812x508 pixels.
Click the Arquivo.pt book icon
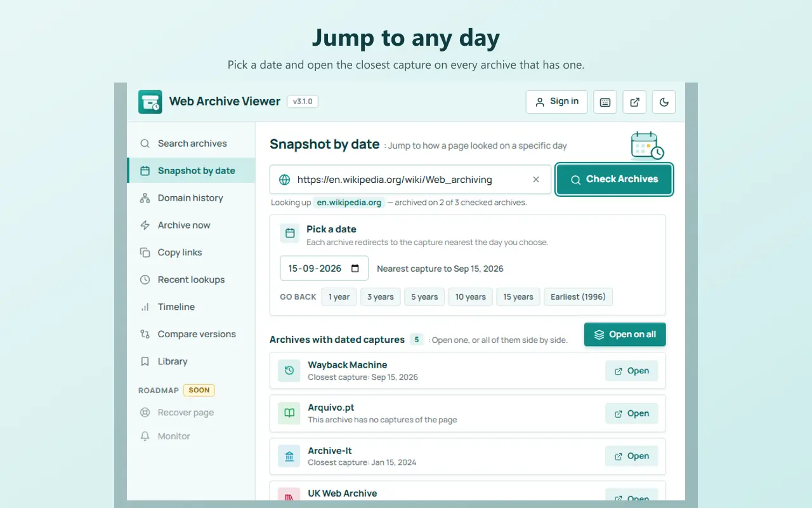click(289, 413)
